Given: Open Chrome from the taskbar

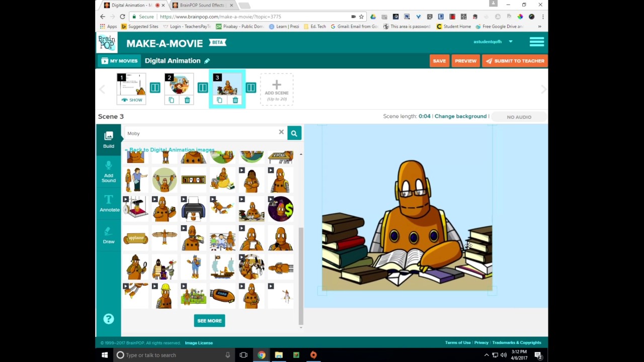Looking at the screenshot, I should (x=262, y=355).
